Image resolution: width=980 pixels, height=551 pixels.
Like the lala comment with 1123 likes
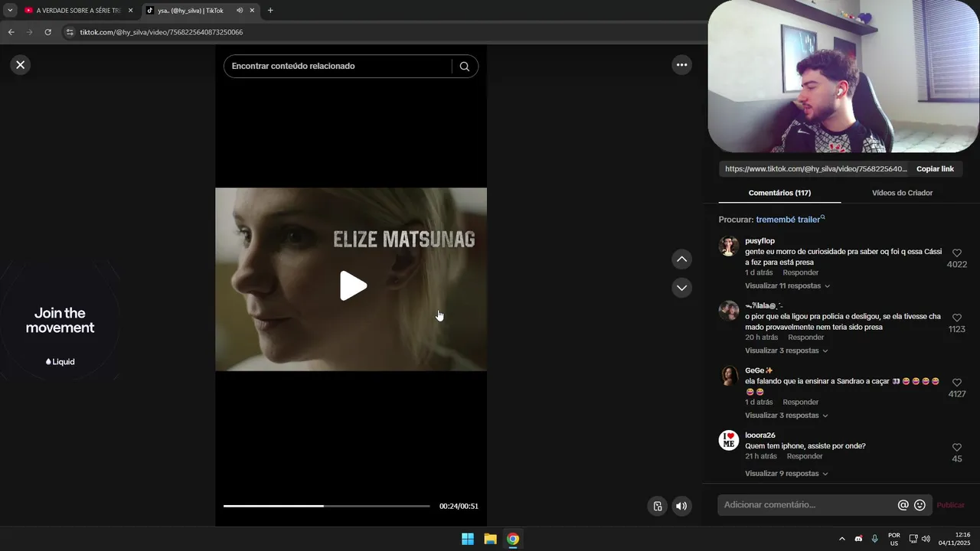click(x=956, y=318)
